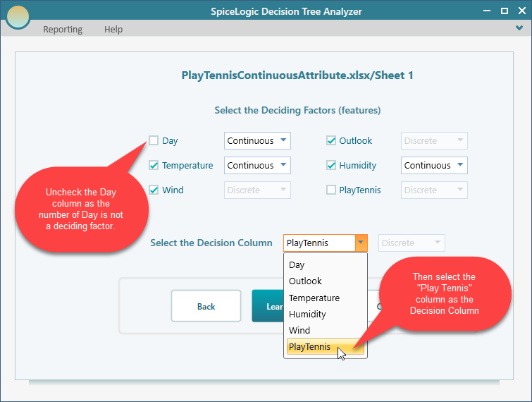Check the Day feature checkbox
Viewport: 532px width, 402px height.
coord(154,140)
